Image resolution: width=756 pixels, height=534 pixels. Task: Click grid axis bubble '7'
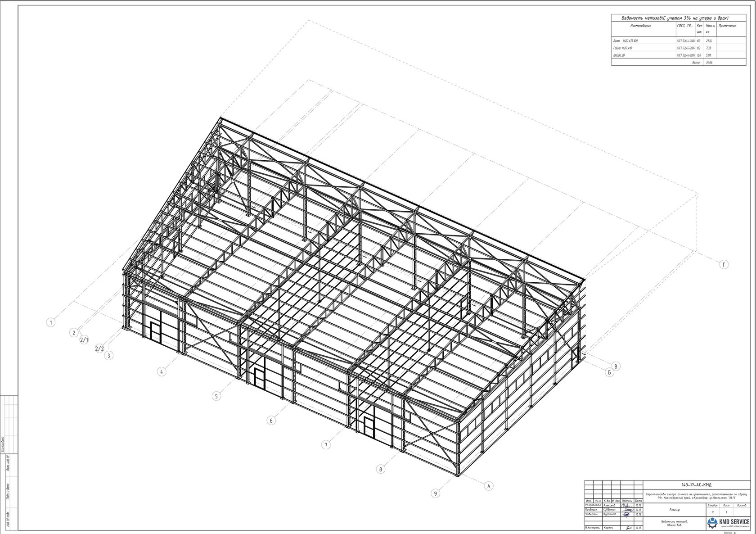[326, 445]
